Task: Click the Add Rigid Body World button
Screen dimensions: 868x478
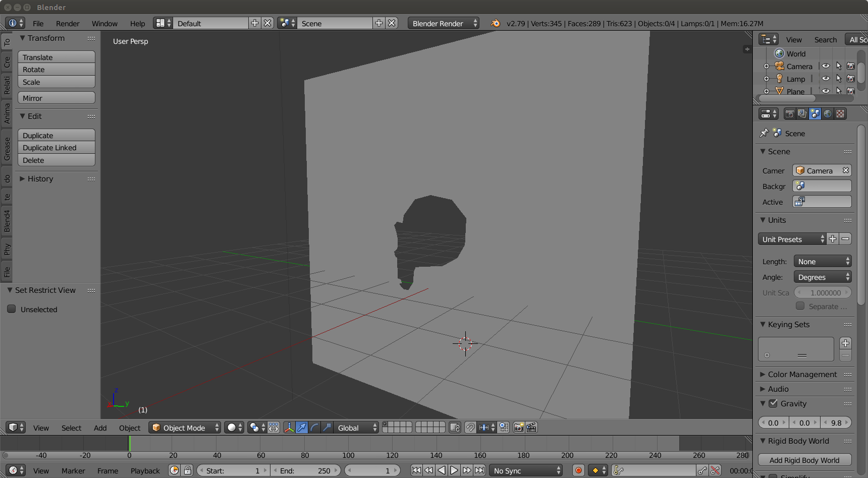Action: tap(804, 460)
